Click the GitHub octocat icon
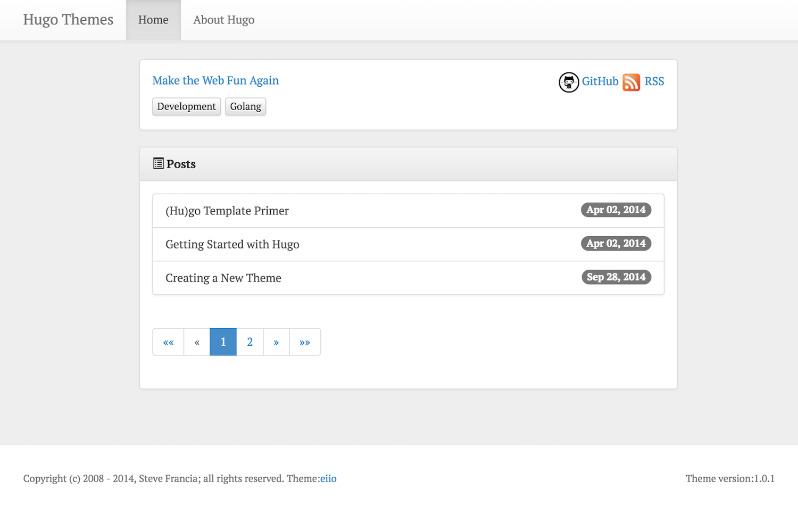This screenshot has height=532, width=798. coord(569,82)
